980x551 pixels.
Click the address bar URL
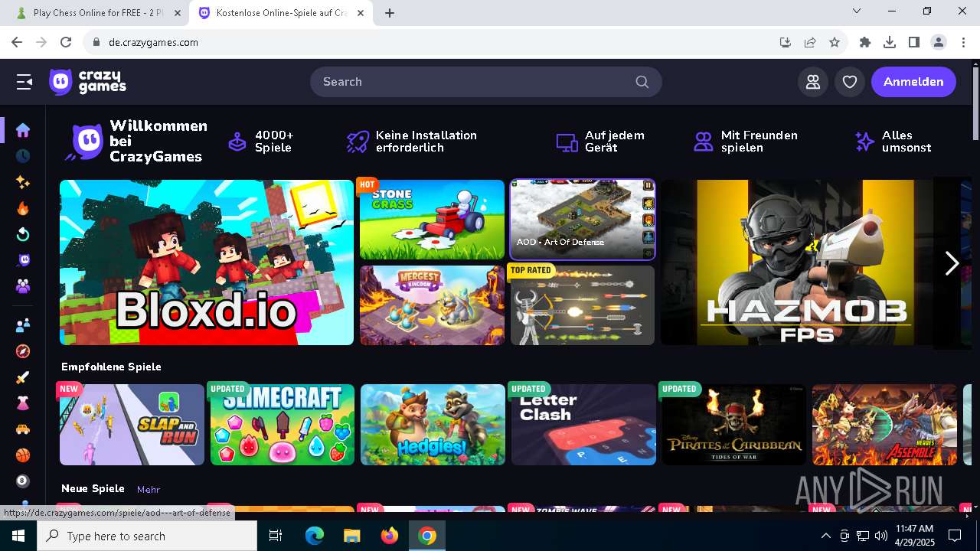153,42
